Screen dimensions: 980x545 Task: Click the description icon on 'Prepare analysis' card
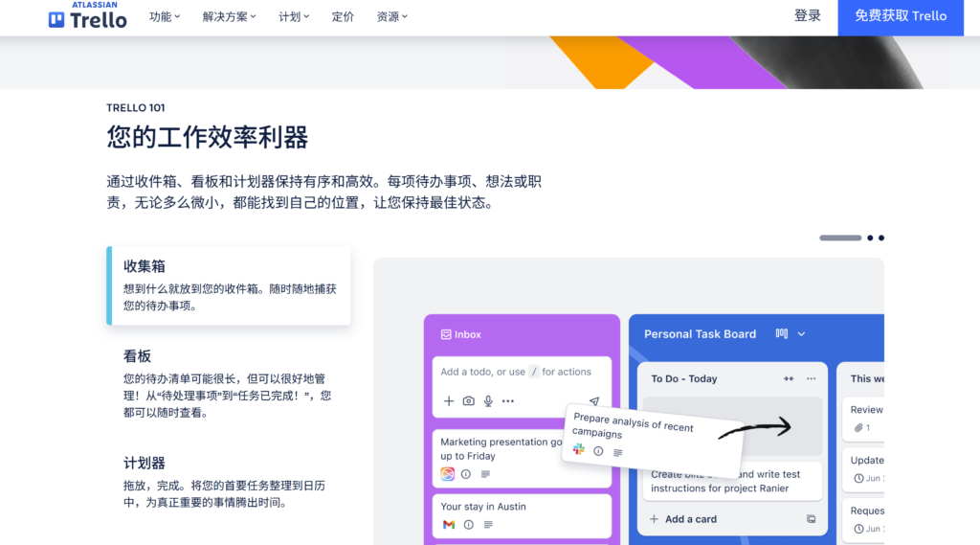617,452
